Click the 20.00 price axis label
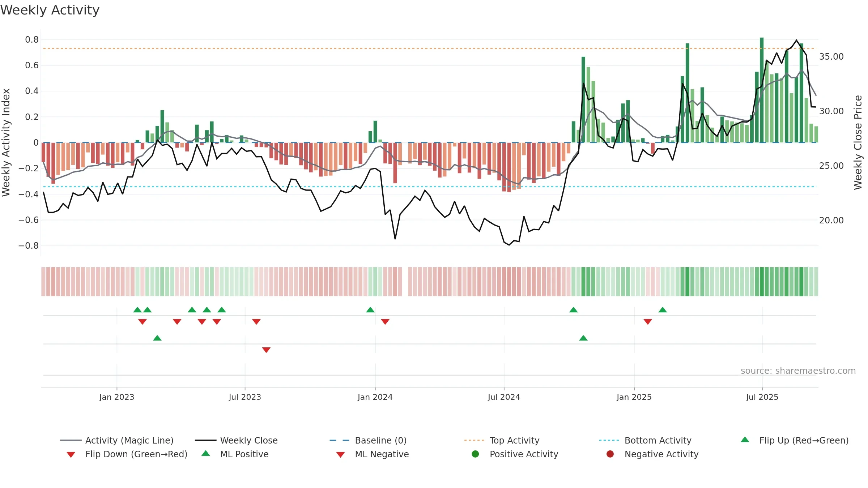 click(x=831, y=220)
